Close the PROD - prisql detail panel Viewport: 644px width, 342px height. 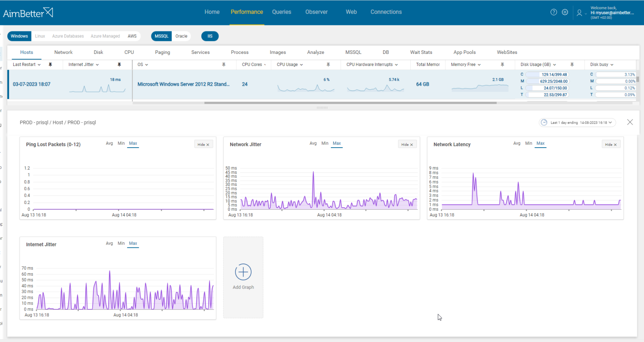[630, 122]
